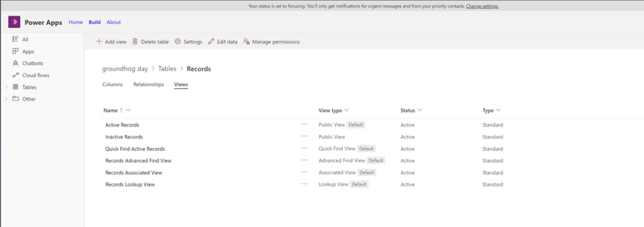Click Active status in Inactive Records row
The width and height of the screenshot is (644, 227).
408,136
